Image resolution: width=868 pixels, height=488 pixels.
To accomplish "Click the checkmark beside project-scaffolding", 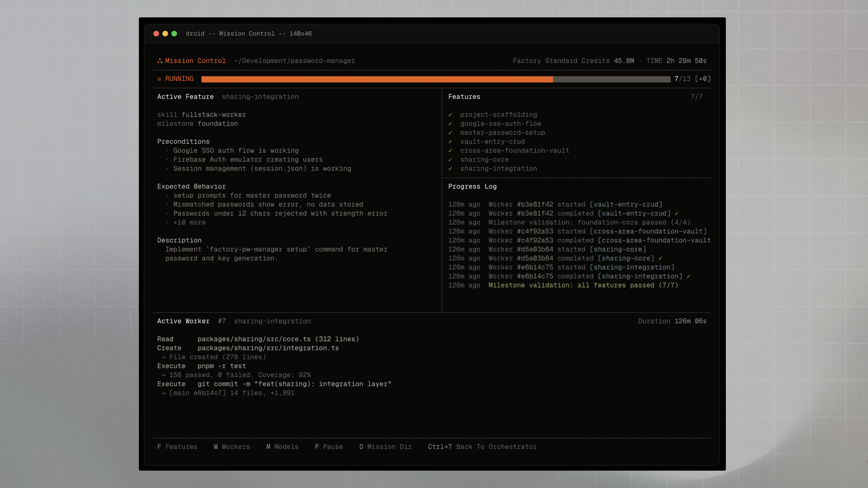I will pos(450,115).
